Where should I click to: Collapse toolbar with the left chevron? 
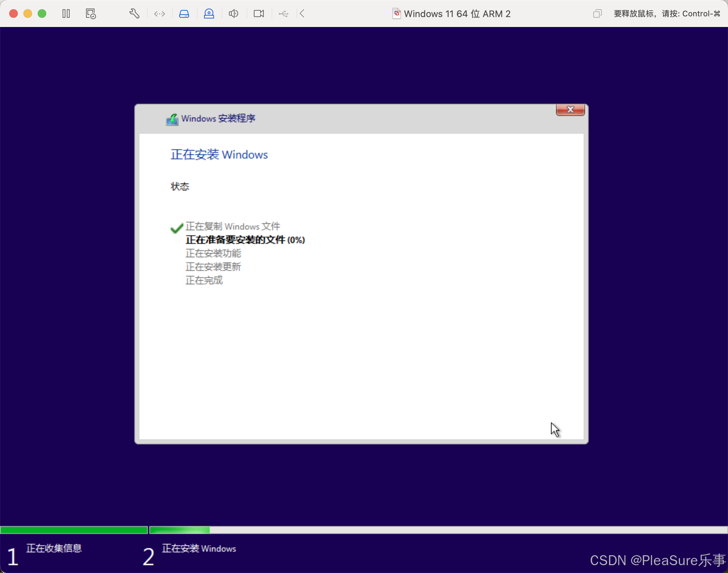click(x=302, y=14)
